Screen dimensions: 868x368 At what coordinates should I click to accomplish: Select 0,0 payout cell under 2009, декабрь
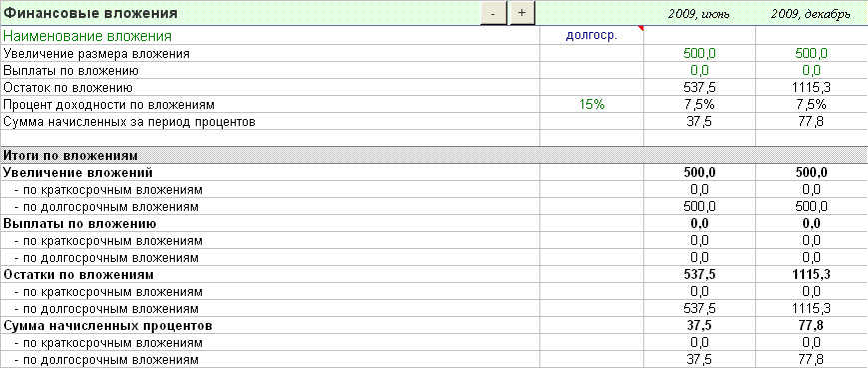pyautogui.click(x=811, y=71)
